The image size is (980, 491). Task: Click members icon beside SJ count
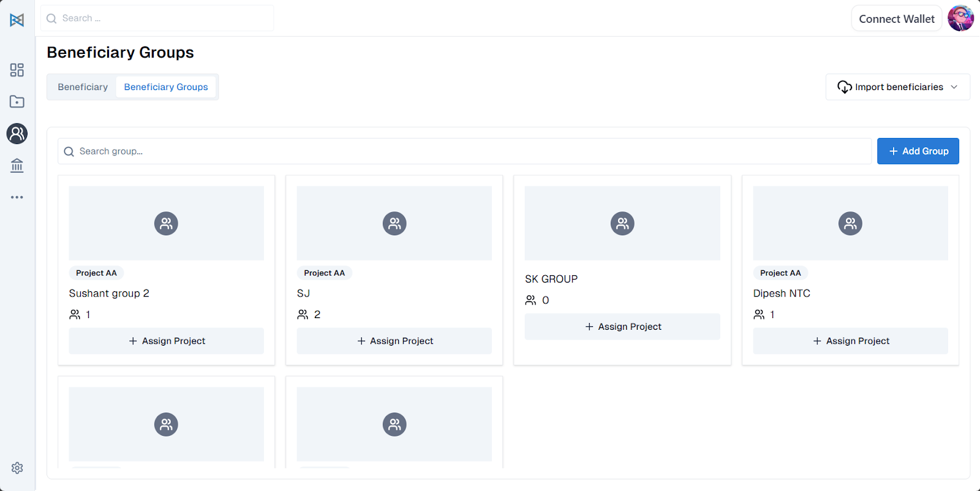tap(303, 314)
